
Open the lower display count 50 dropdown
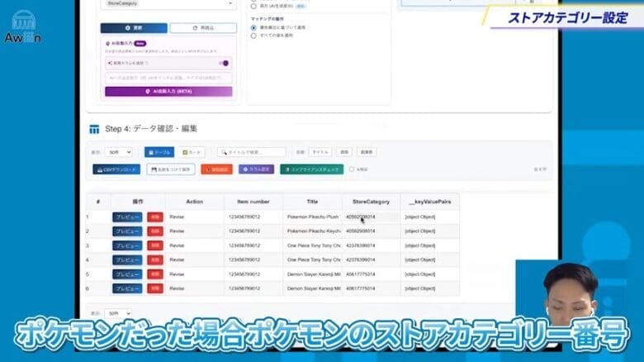(118, 313)
